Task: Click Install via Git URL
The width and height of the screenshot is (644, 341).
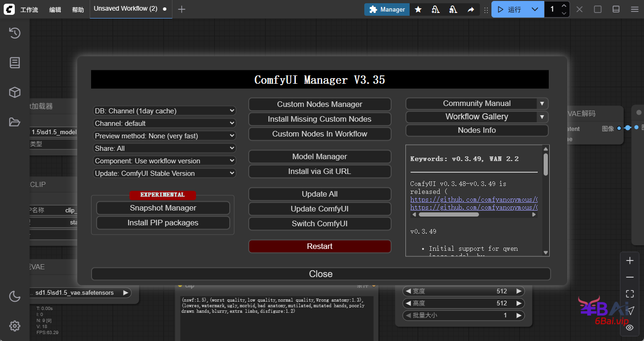Action: (320, 172)
